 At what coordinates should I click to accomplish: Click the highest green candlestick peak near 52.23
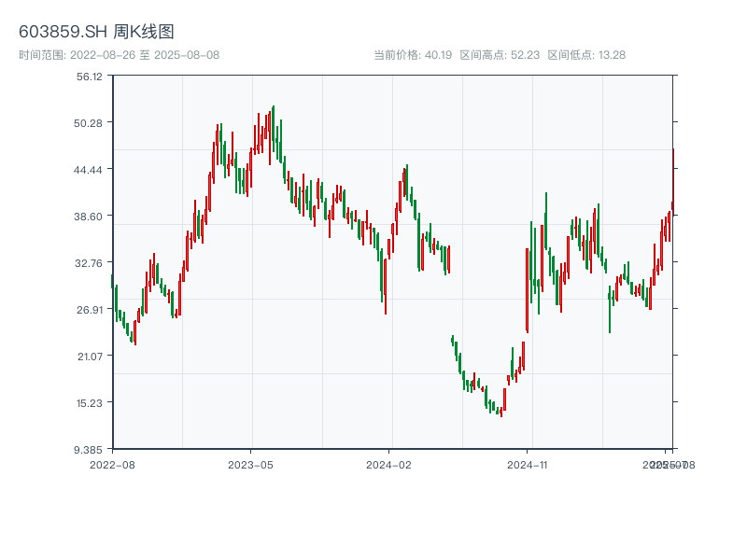pyautogui.click(x=274, y=129)
